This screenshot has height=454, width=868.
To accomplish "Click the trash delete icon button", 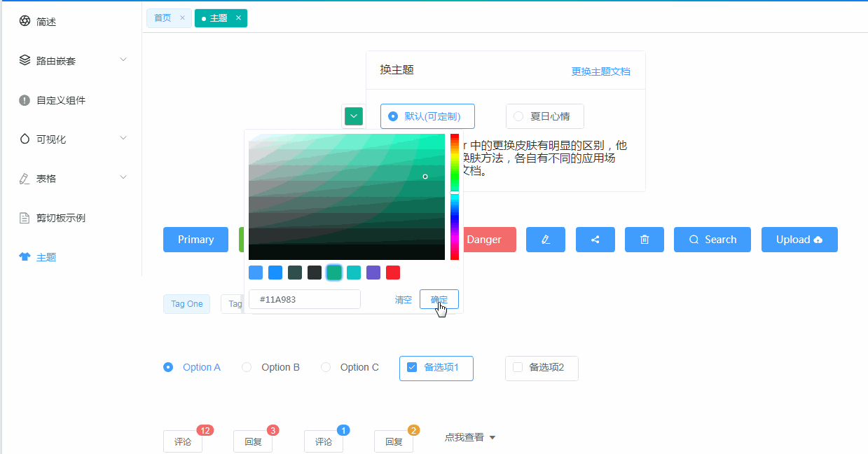I will (645, 240).
